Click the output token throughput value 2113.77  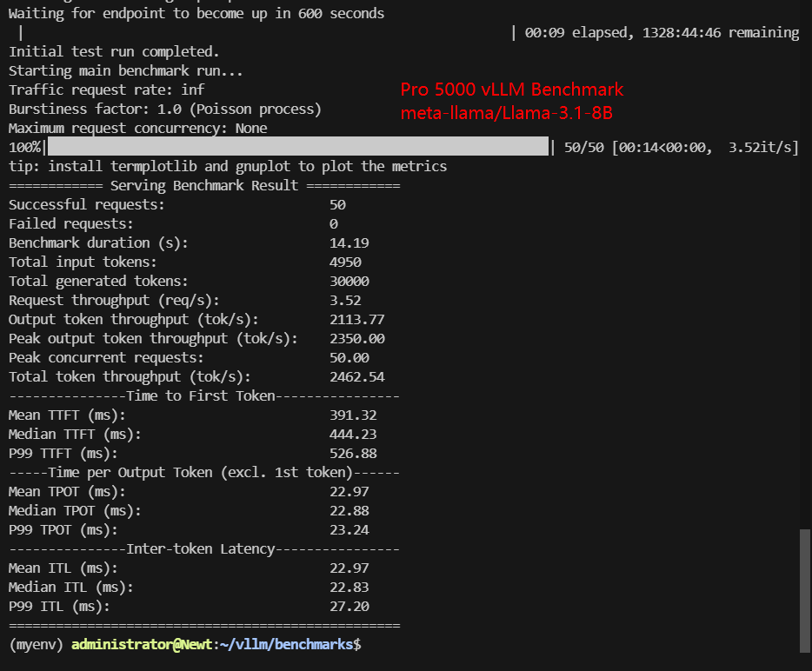tap(356, 320)
